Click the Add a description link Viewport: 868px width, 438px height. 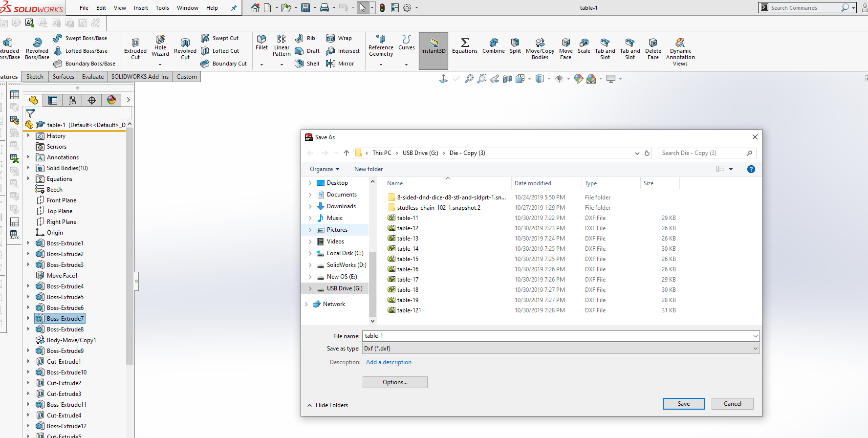389,362
